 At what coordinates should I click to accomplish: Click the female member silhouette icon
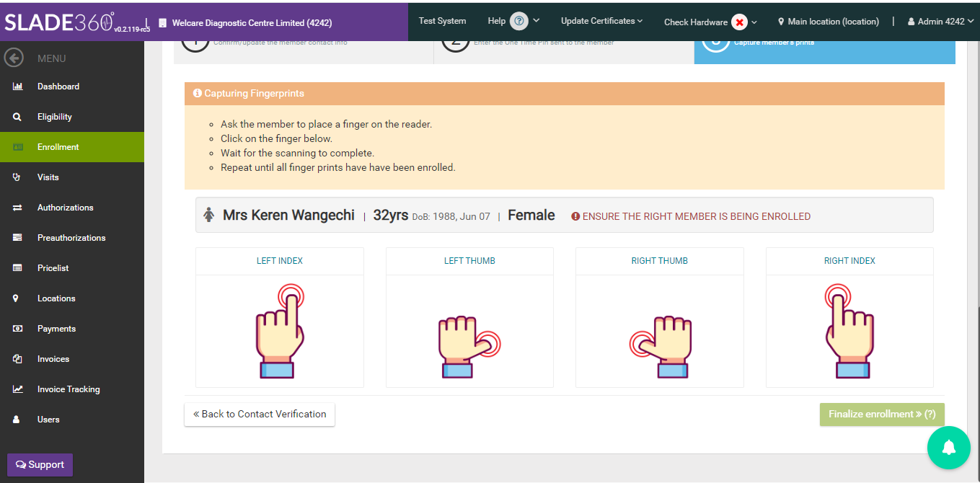pyautogui.click(x=209, y=215)
